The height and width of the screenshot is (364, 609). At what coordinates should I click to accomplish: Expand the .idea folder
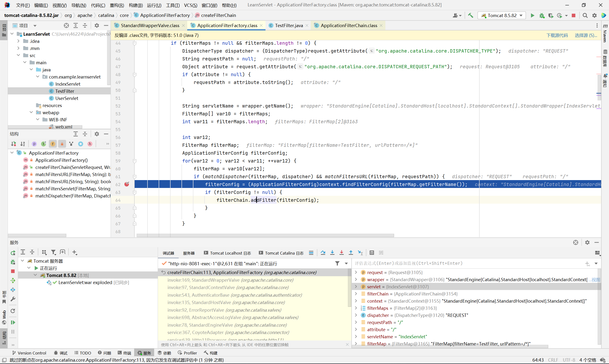pos(18,41)
